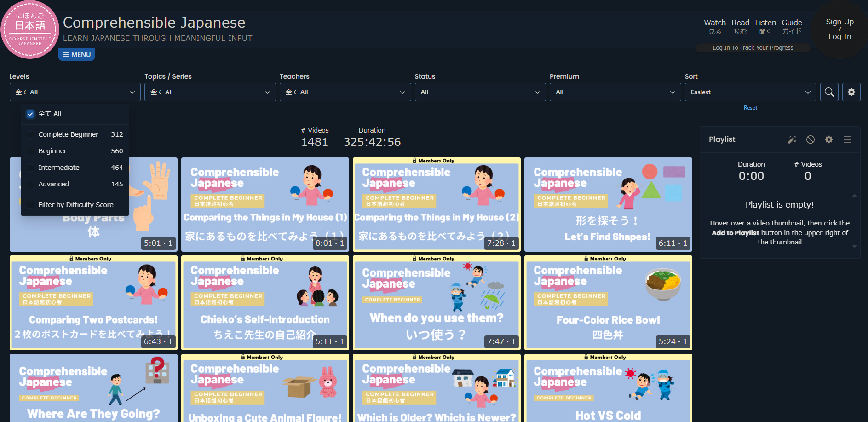
Task: Open Comparing the Things in My House (1) video
Action: point(265,205)
